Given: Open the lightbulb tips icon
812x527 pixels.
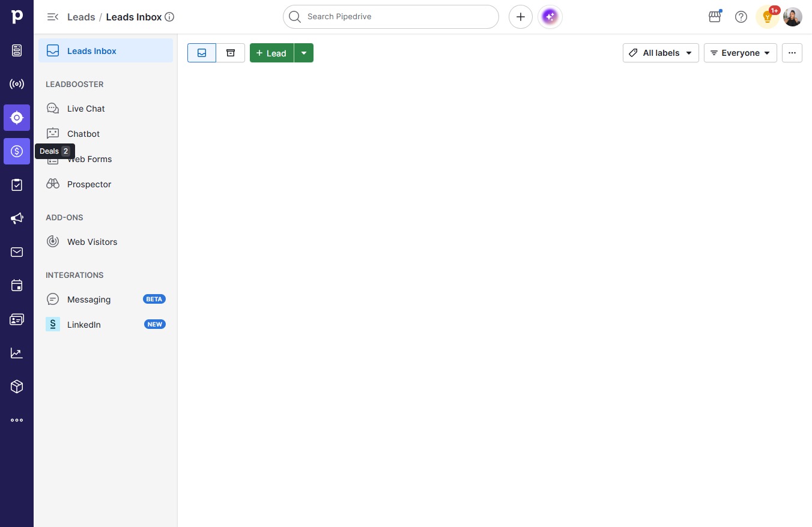Looking at the screenshot, I should point(768,17).
